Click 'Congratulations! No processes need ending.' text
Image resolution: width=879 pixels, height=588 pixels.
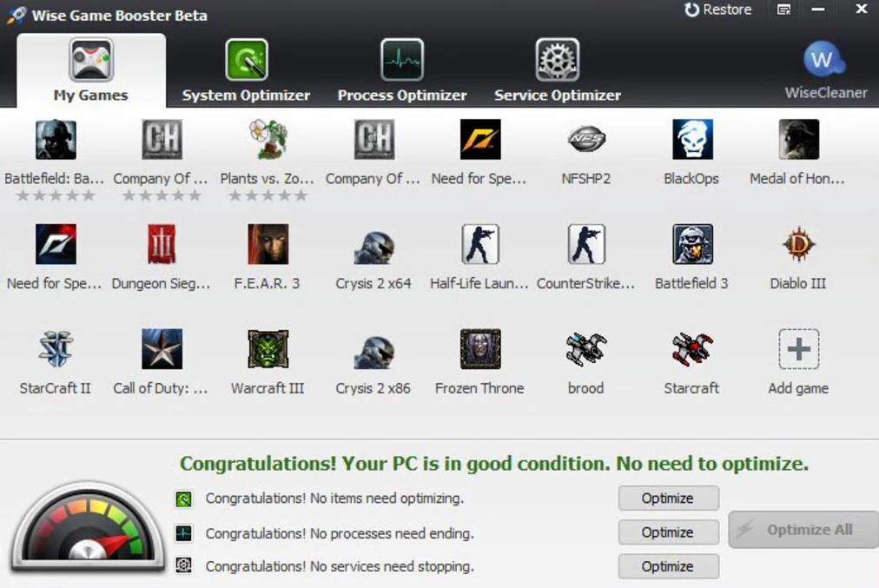coord(340,533)
